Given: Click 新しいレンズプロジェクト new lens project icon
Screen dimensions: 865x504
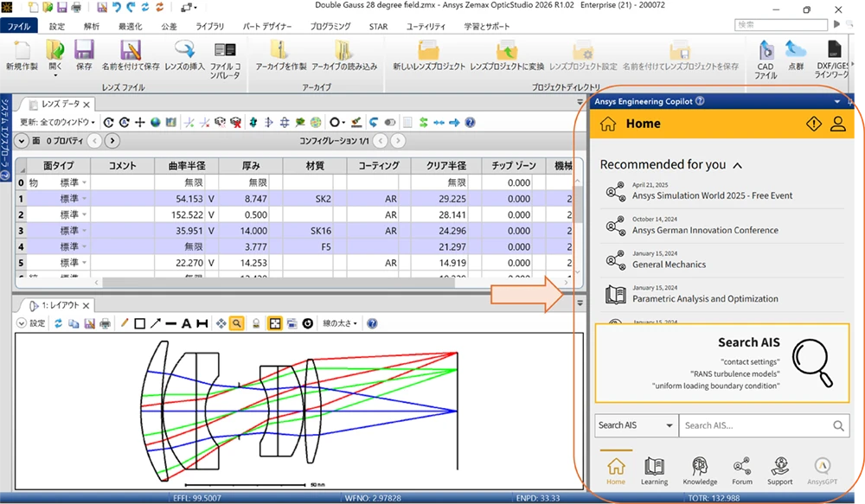Looking at the screenshot, I should (x=429, y=50).
